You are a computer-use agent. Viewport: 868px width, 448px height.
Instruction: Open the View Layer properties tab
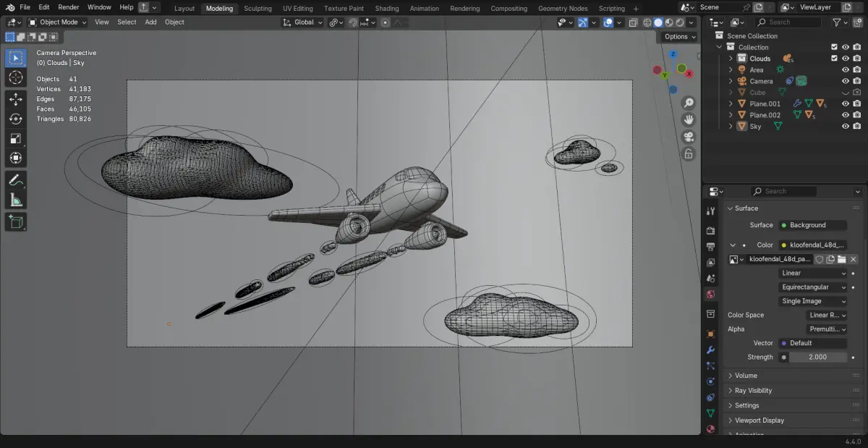(x=710, y=263)
